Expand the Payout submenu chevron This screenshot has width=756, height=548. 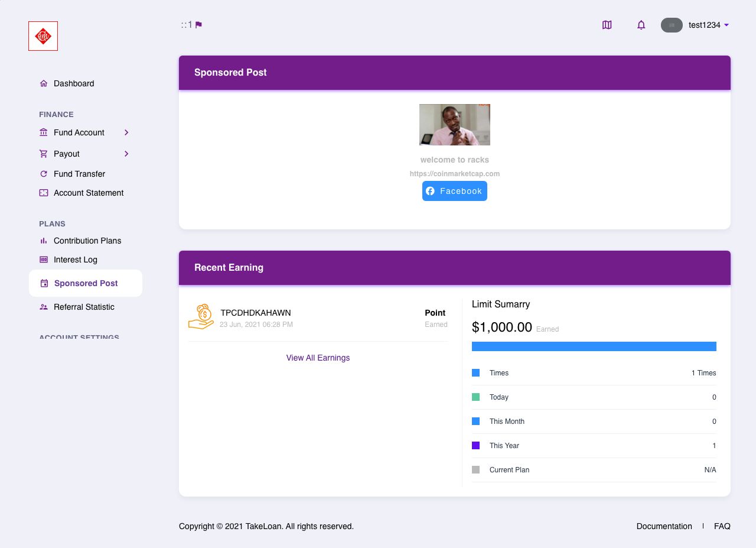pyautogui.click(x=126, y=154)
